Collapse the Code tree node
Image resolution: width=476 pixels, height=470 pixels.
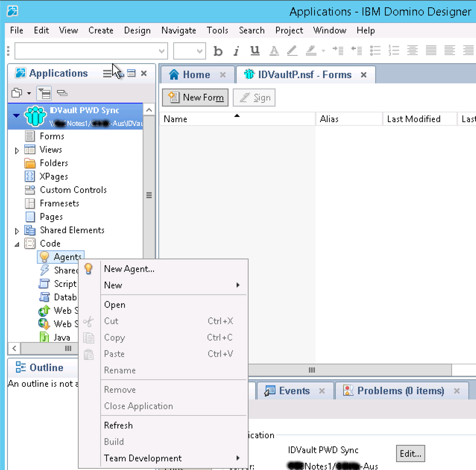coord(17,244)
